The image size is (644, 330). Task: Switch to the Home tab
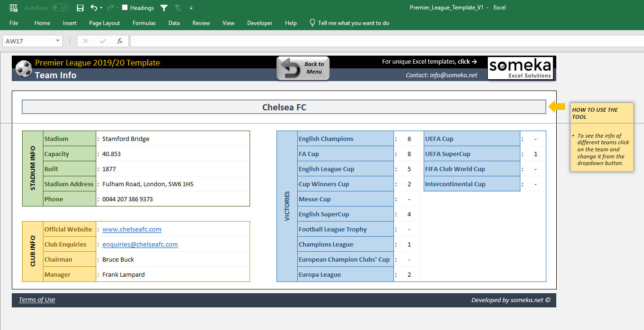click(42, 23)
